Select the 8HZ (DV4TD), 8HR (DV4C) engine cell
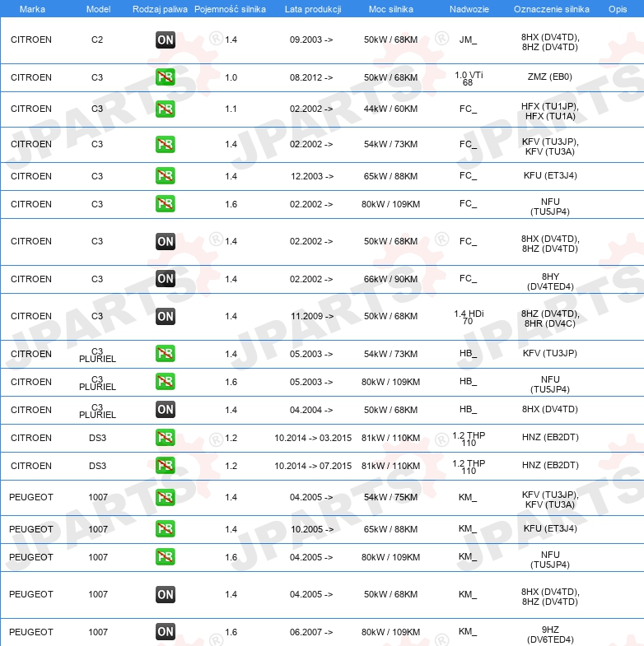The width and height of the screenshot is (644, 646). pos(550,318)
